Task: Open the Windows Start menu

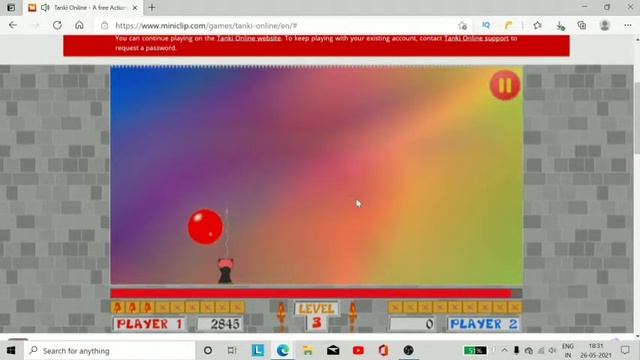Action: coord(11,350)
